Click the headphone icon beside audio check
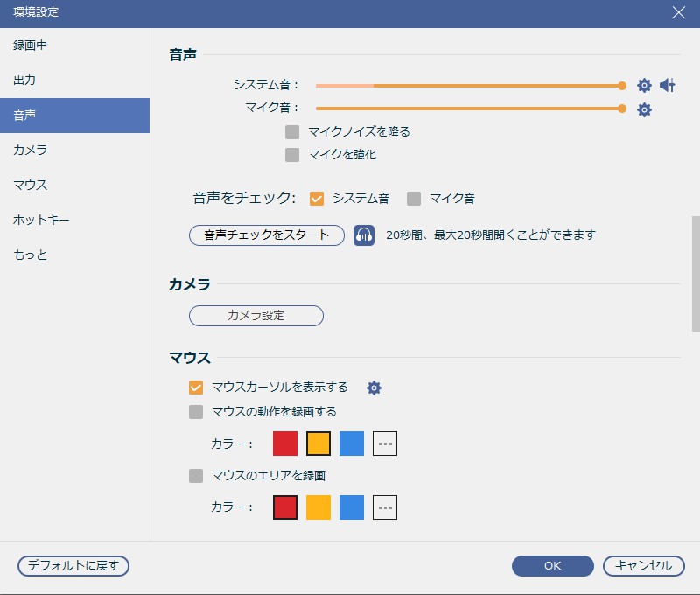Image resolution: width=700 pixels, height=595 pixels. click(x=362, y=234)
